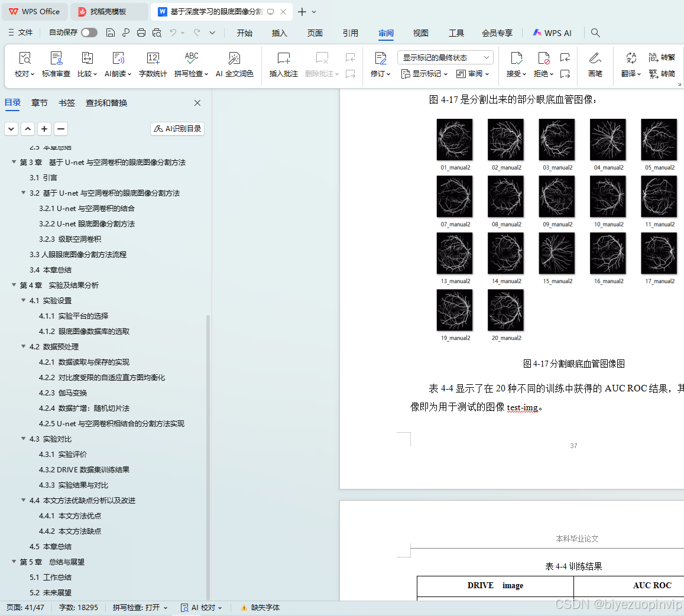Select the 画笔 pen tool

[x=595, y=64]
